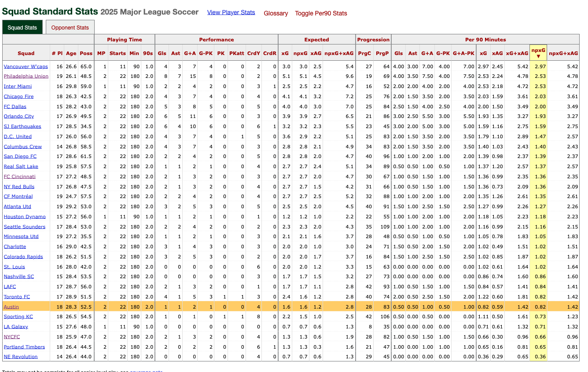Open Orlando City team page

click(19, 116)
